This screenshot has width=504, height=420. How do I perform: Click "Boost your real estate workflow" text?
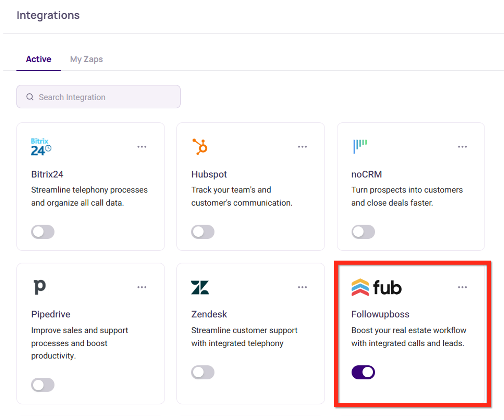[409, 330]
